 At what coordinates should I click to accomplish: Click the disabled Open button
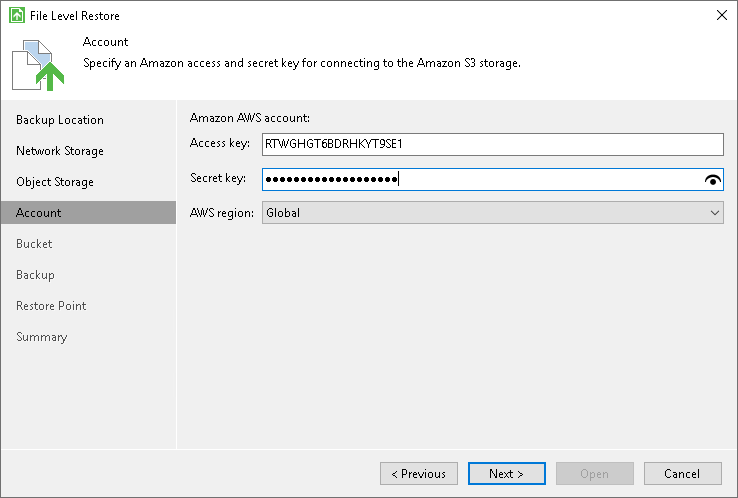click(594, 474)
